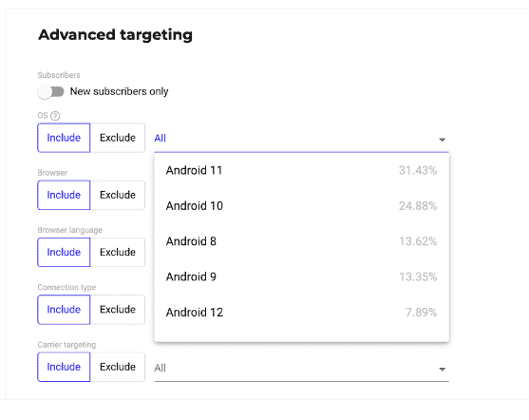Viewport: 529px width, 420px height.
Task: Click the OS All input field
Action: tap(301, 139)
